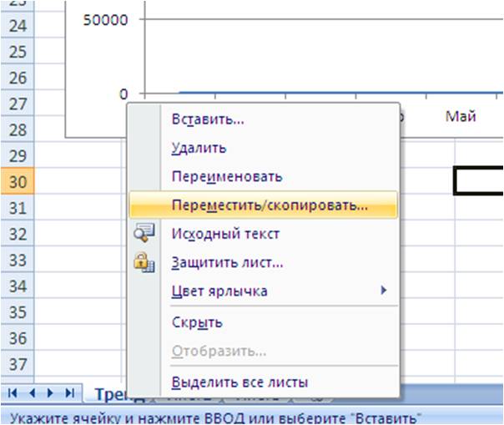Click the padlock icon for Защитить лист
The height and width of the screenshot is (425, 504).
point(144,262)
